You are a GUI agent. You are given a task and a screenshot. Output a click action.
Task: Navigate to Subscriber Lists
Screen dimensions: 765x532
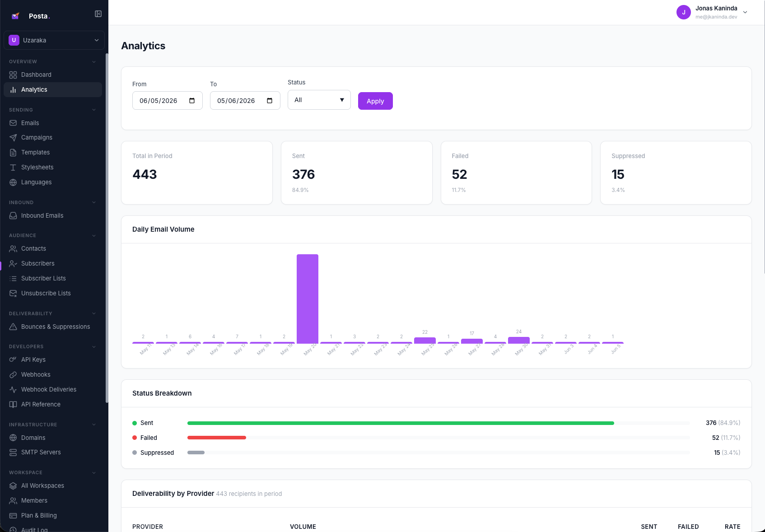pos(53,279)
